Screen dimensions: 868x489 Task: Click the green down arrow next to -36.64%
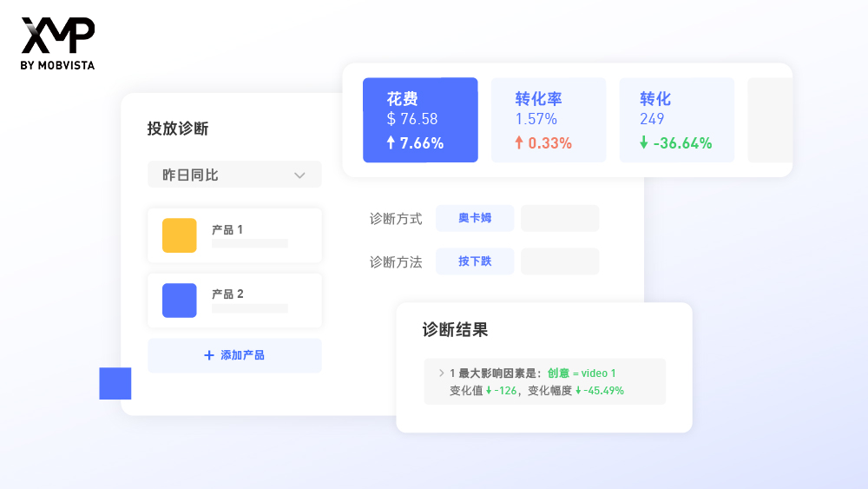coord(644,143)
